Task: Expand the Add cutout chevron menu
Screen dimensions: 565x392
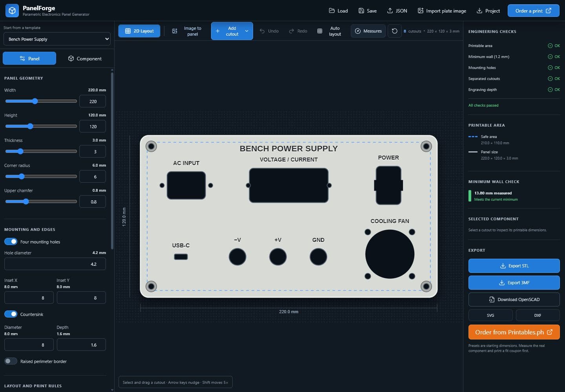Action: pyautogui.click(x=247, y=31)
